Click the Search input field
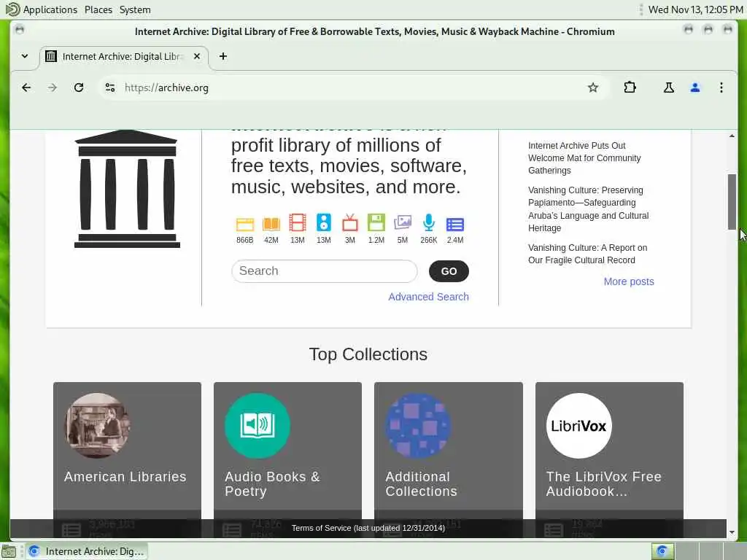This screenshot has width=747, height=560. pos(325,271)
